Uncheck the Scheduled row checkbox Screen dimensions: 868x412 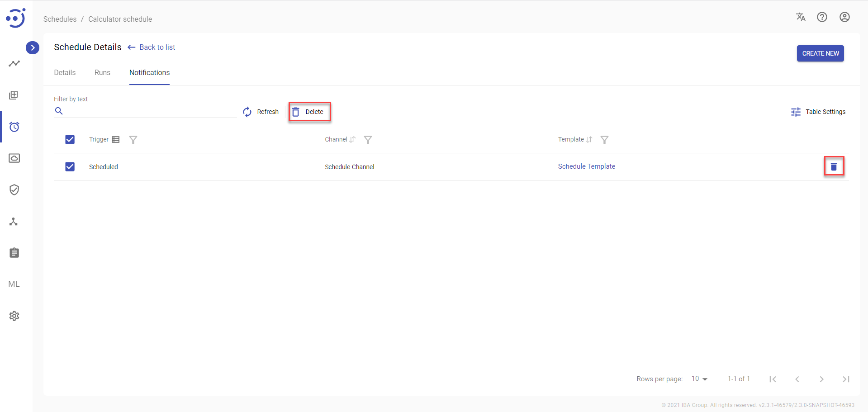[x=70, y=167]
